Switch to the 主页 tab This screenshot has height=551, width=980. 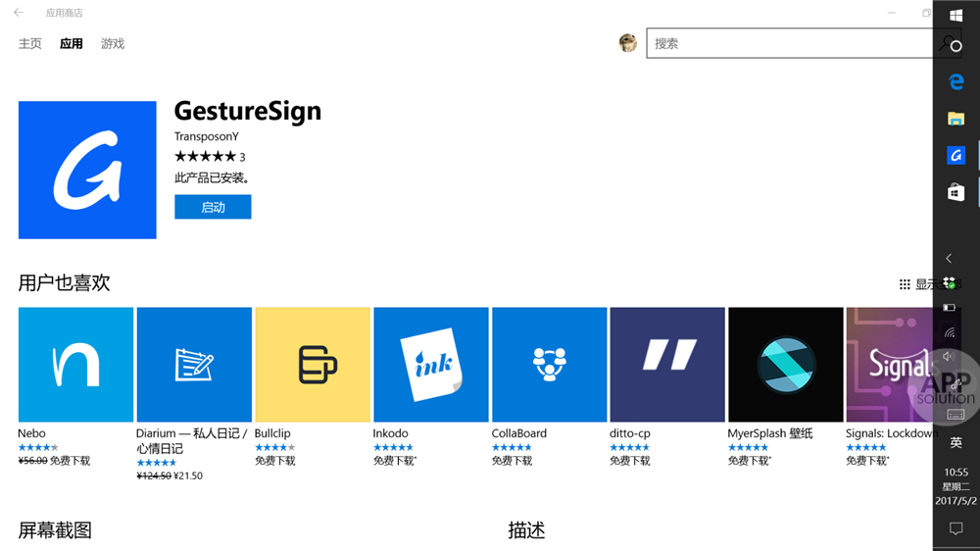pos(30,44)
